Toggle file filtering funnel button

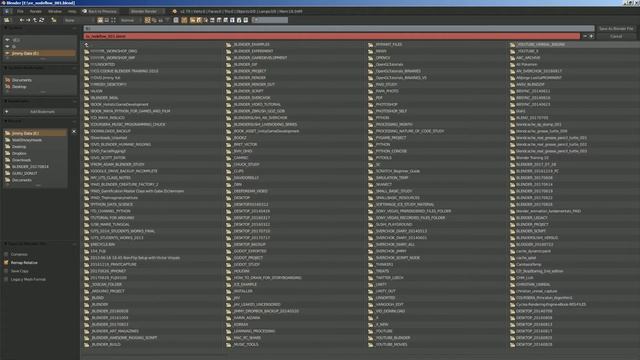[x=184, y=20]
